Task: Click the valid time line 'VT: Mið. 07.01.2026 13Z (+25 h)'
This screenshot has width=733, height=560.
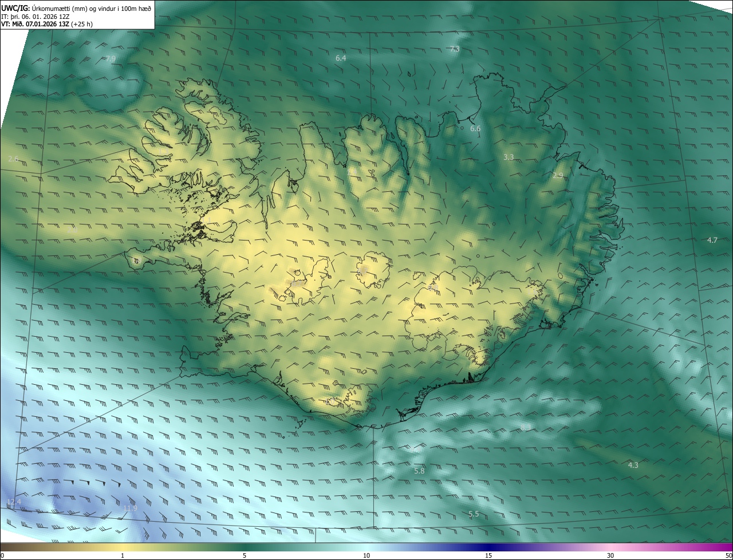Action: (47, 24)
